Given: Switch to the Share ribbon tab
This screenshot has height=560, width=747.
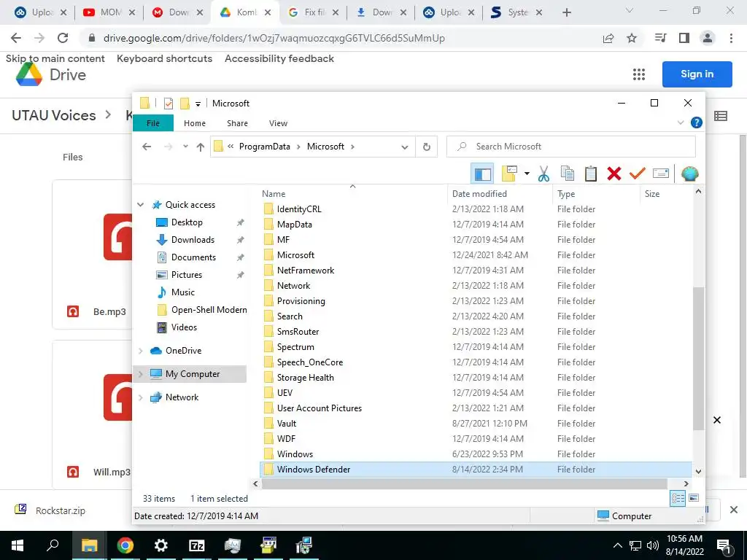Looking at the screenshot, I should point(237,123).
